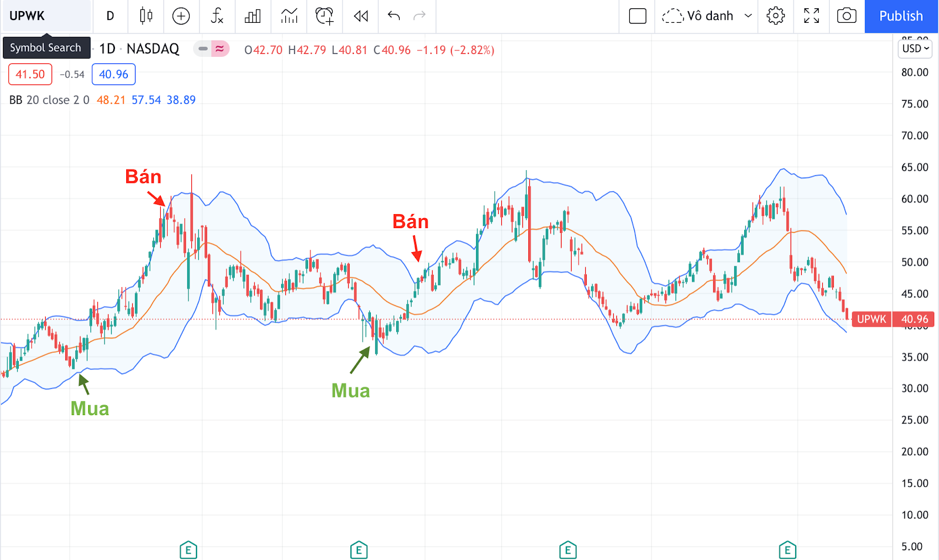Toggle the gray minus pill next to NASDAQ
939x560 pixels.
[x=203, y=49]
